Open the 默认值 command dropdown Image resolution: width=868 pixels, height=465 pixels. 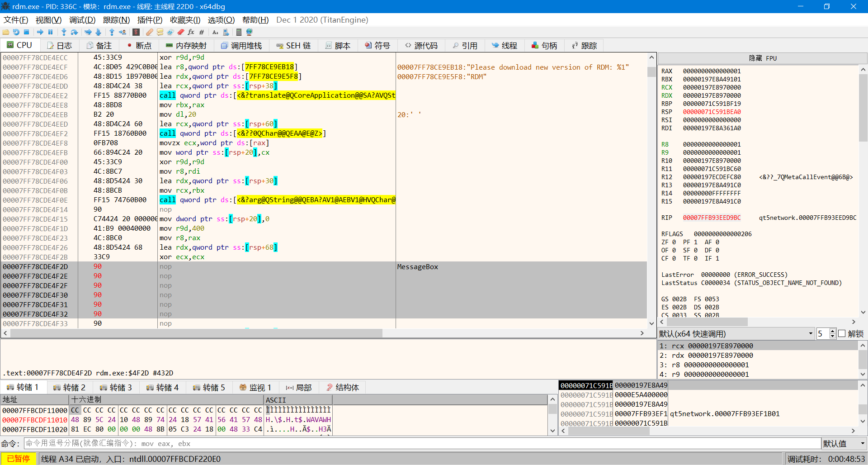844,444
